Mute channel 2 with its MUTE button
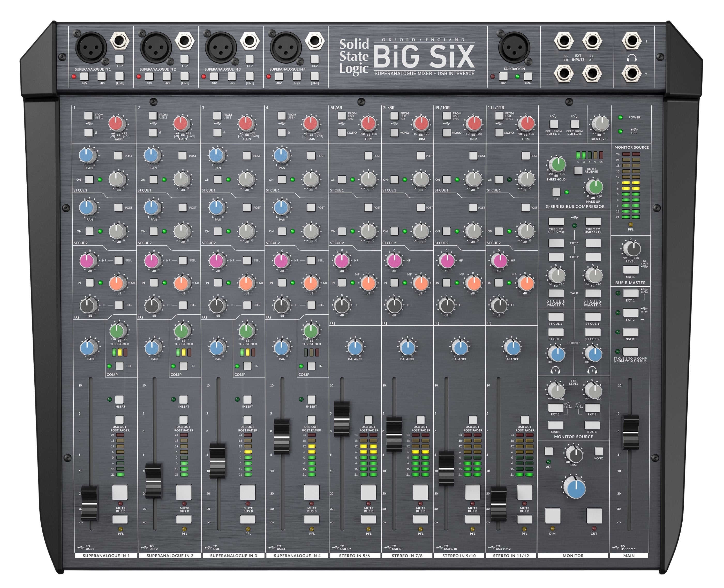This screenshot has height=588, width=724. (x=184, y=492)
